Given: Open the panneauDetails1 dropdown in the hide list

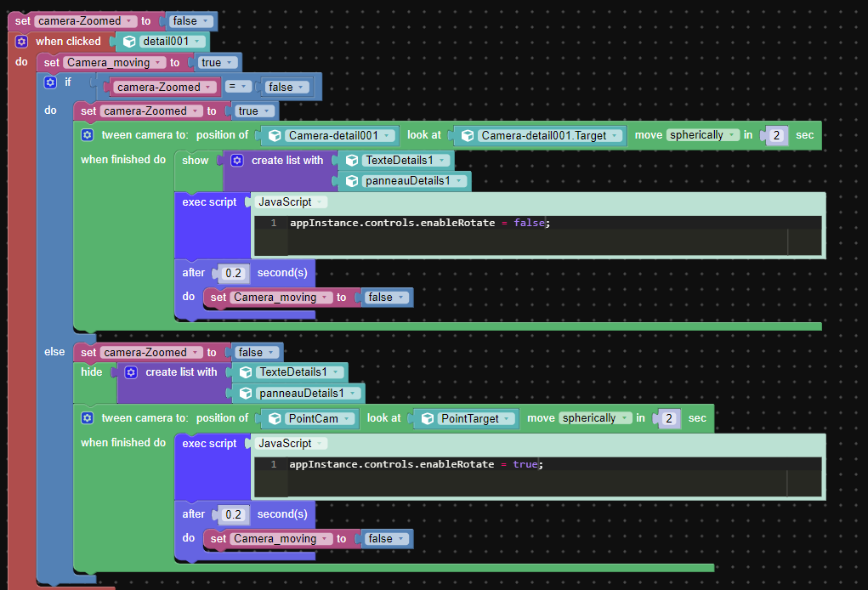Looking at the screenshot, I should pos(307,394).
